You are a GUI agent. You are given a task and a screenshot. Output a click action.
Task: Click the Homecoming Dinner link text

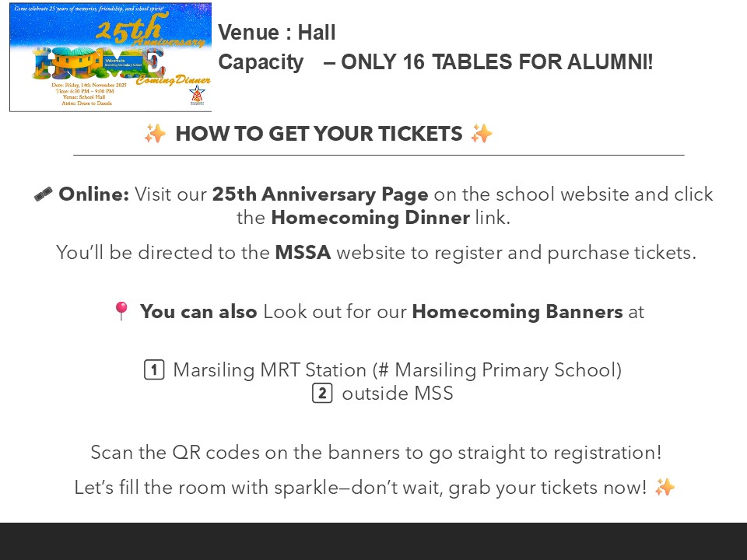pos(370,218)
